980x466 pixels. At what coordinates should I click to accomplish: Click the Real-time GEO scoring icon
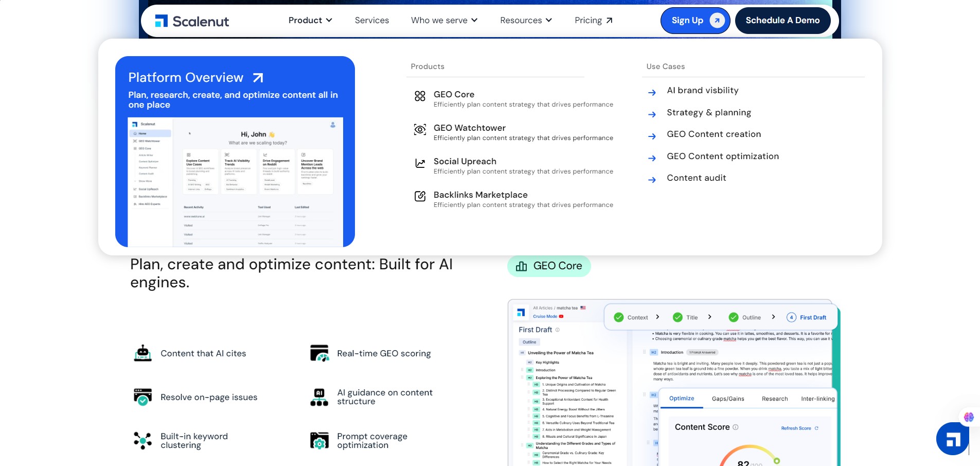[319, 353]
